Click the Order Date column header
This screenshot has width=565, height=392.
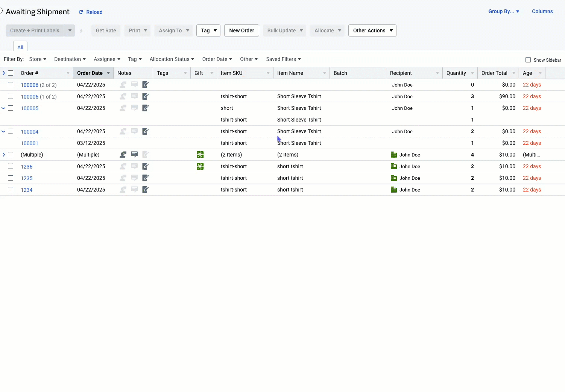[x=90, y=73]
